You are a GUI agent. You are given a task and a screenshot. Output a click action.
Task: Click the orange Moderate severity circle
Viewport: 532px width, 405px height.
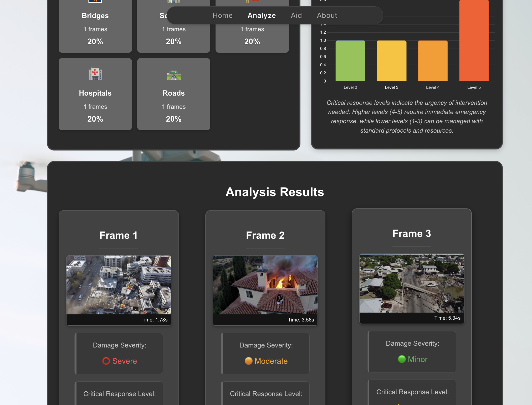248,361
